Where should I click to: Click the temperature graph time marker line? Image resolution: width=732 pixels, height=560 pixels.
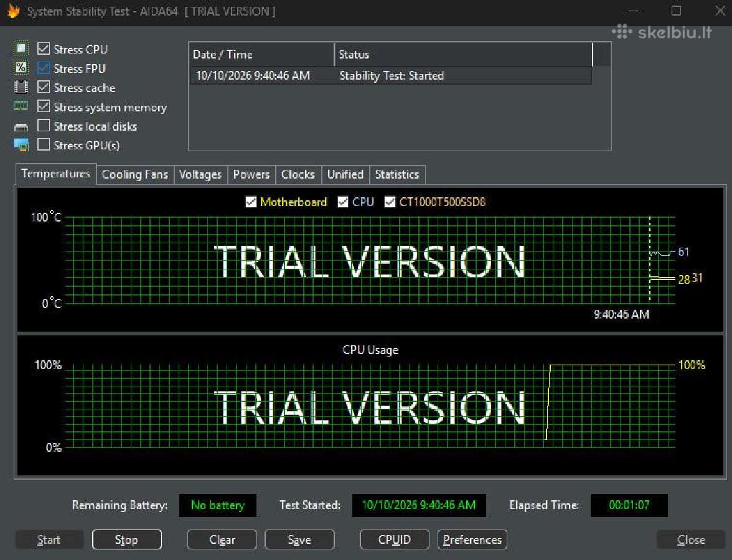(649, 259)
